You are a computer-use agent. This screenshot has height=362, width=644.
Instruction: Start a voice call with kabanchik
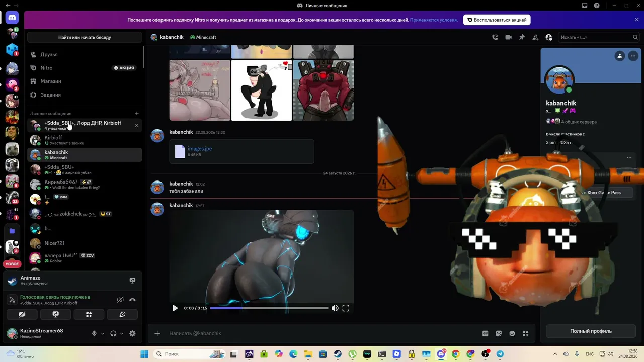pos(495,37)
